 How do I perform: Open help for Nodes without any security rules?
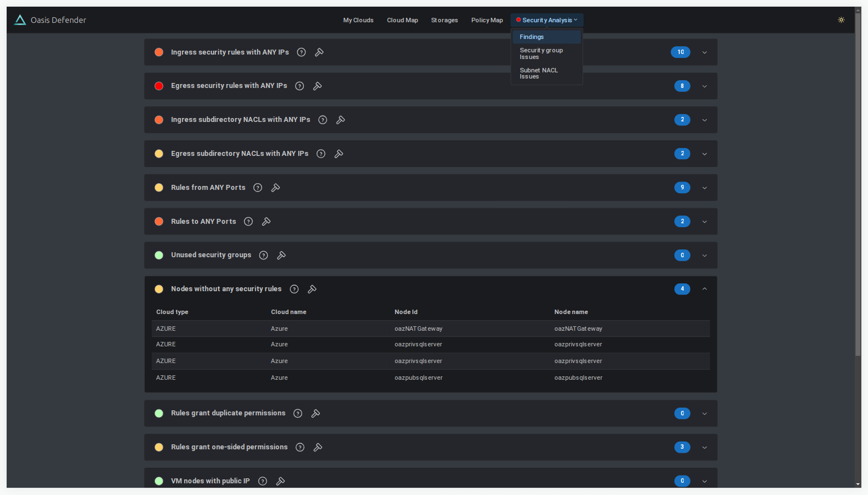(x=294, y=289)
